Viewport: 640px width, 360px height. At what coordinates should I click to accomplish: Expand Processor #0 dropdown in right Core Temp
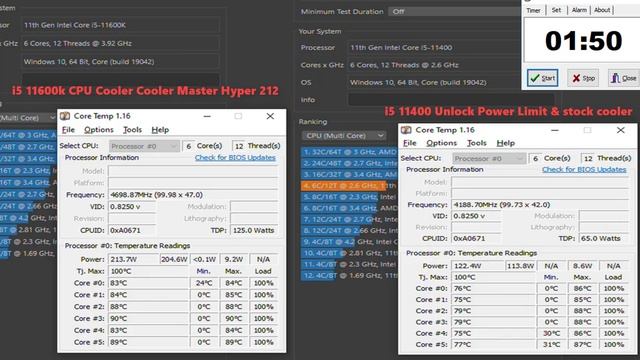(x=489, y=158)
